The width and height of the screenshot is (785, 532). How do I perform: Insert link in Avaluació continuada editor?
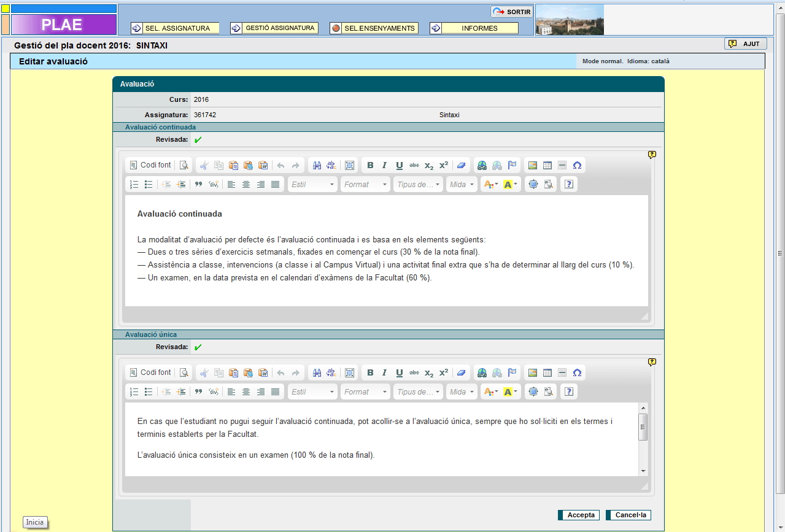click(x=482, y=165)
